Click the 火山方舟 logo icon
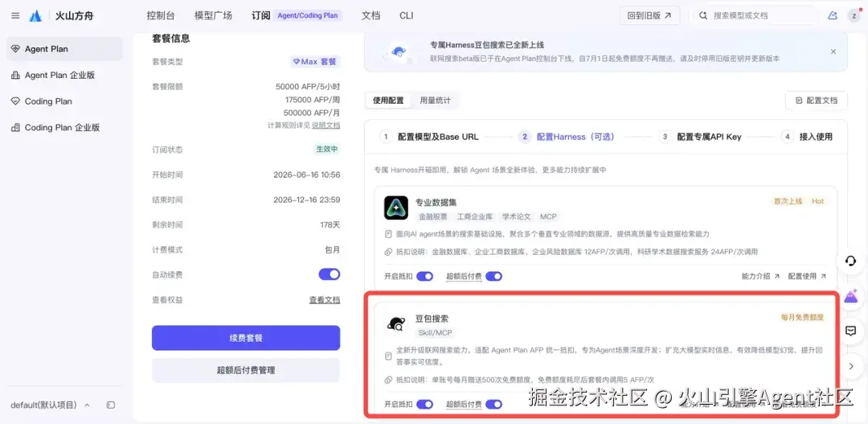This screenshot has width=868, height=424. point(35,15)
